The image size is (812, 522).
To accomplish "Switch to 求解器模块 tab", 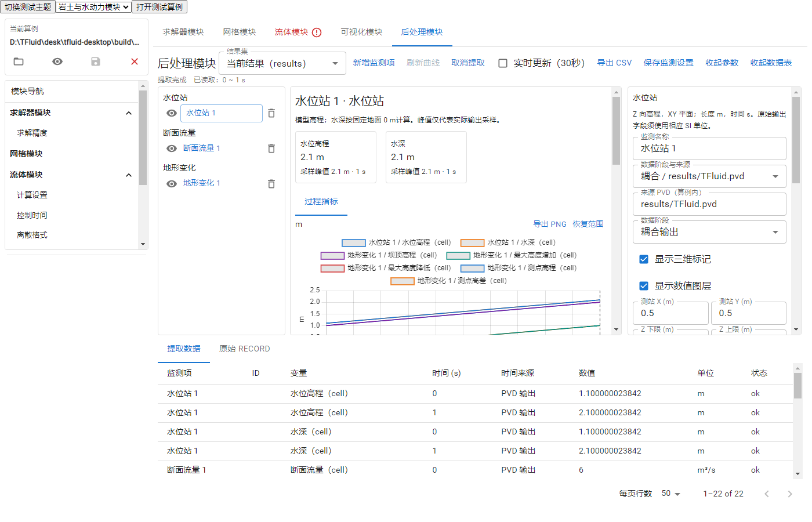I will coord(183,32).
